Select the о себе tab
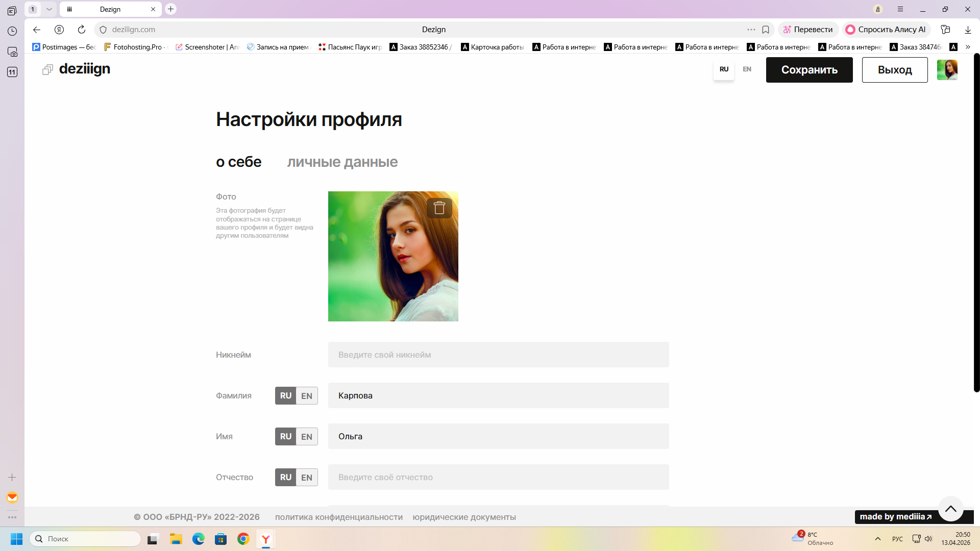This screenshot has width=980, height=551. tap(238, 162)
